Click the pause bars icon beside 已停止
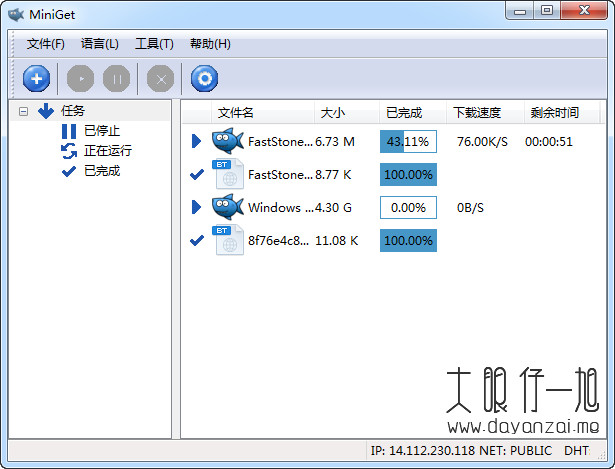Viewport: 615px width, 469px height. (69, 131)
